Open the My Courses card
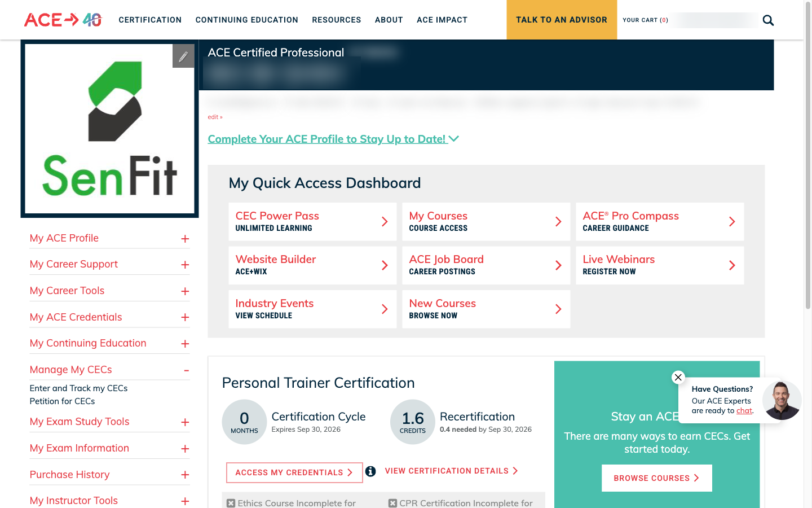The height and width of the screenshot is (508, 812). click(x=486, y=222)
